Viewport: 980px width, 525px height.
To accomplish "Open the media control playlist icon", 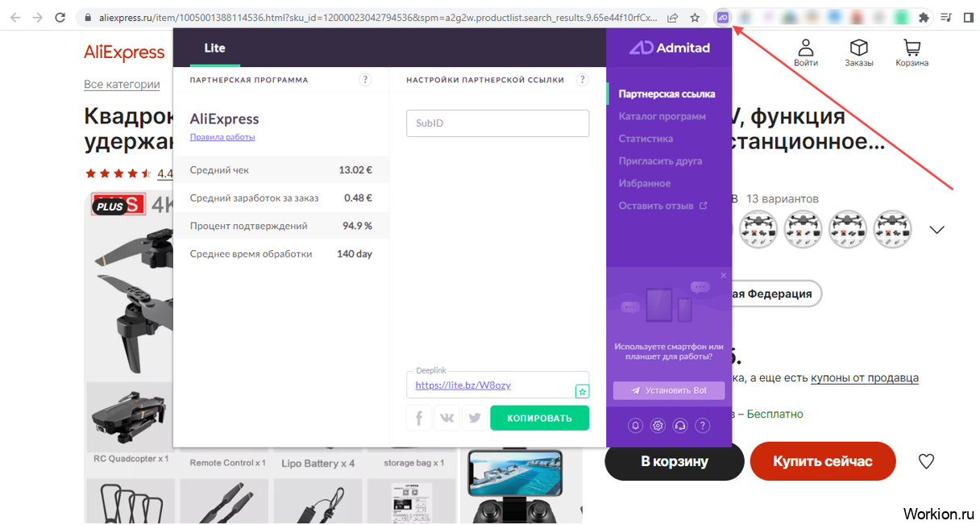I will 946,17.
